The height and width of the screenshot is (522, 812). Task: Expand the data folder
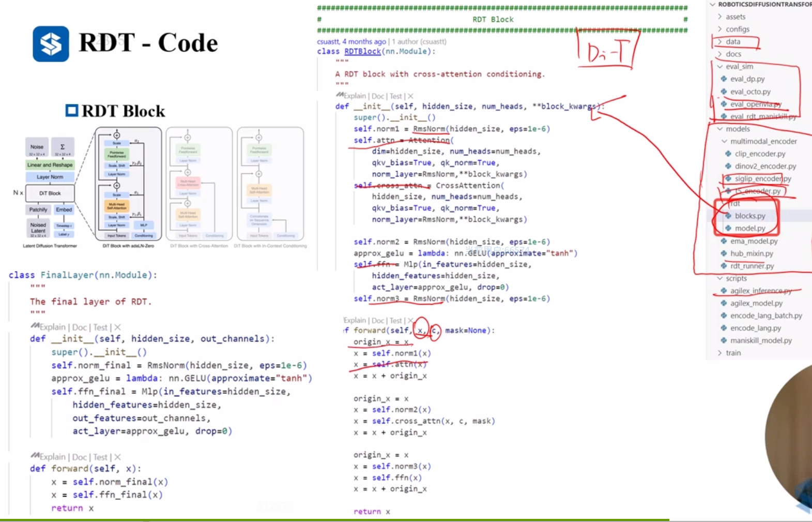point(719,41)
